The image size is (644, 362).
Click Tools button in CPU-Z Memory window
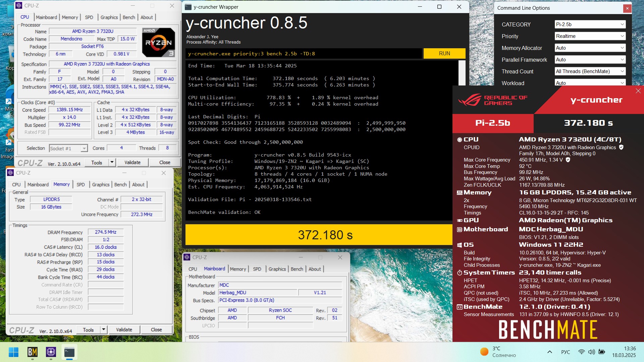88,330
